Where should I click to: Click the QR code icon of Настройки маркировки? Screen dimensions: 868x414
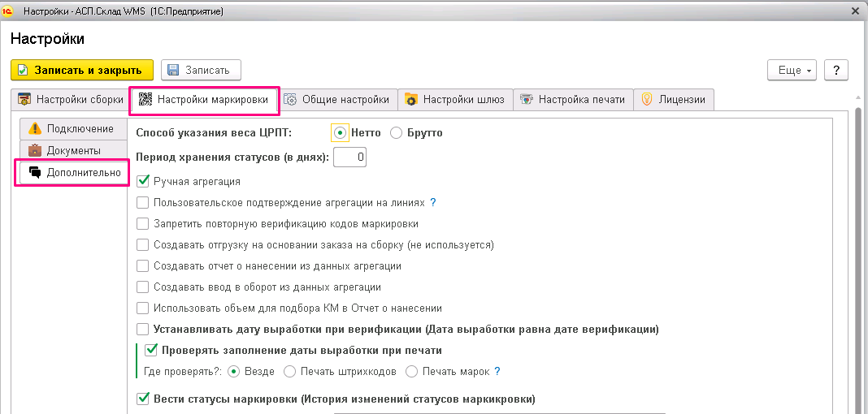tap(145, 100)
